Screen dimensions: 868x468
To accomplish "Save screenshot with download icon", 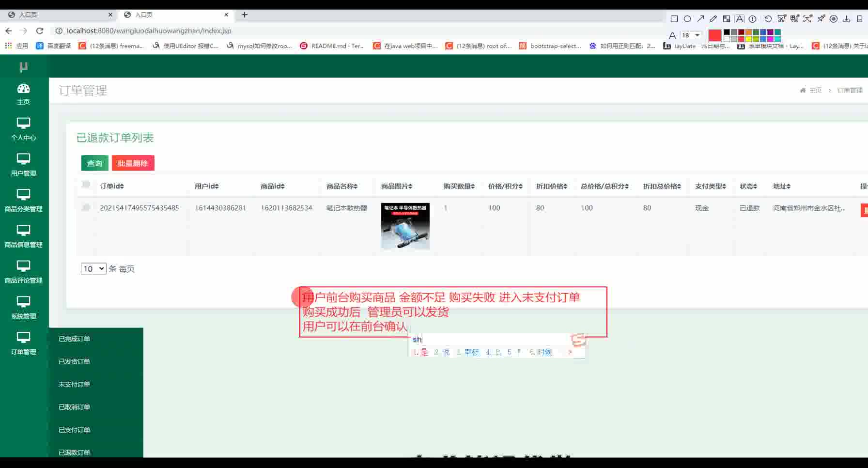I will (x=846, y=19).
